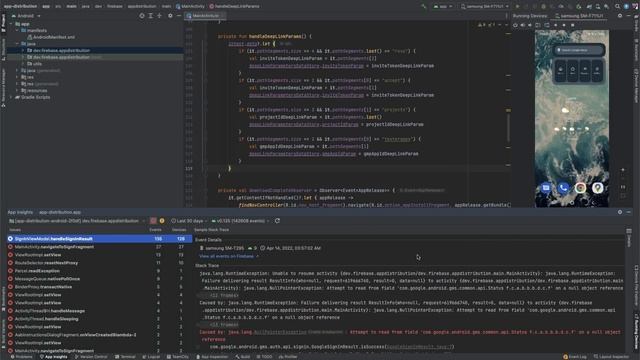Tap the search widget on mirrored phone
The width and height of the screenshot is (640, 360).
click(578, 50)
